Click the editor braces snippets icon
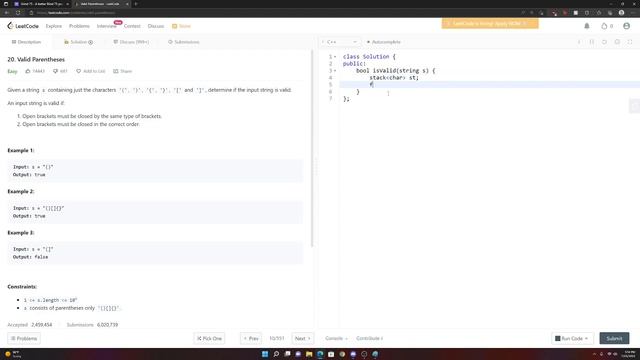This screenshot has width=640, height=360. point(592,42)
